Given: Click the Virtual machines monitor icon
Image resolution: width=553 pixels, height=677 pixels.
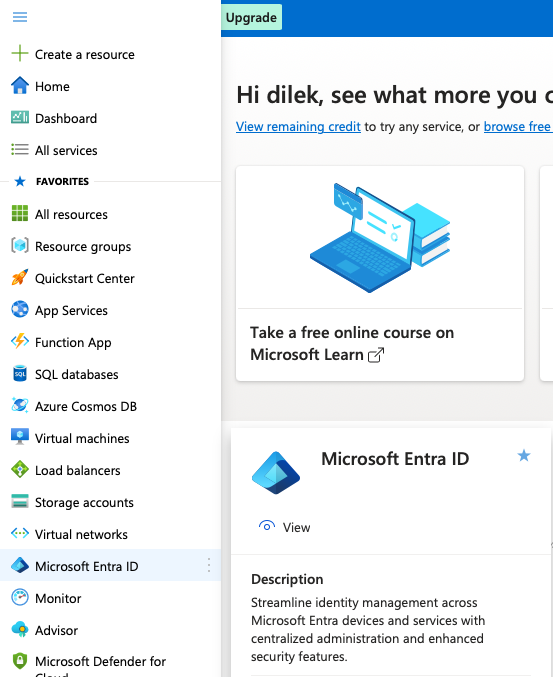Looking at the screenshot, I should (20, 437).
